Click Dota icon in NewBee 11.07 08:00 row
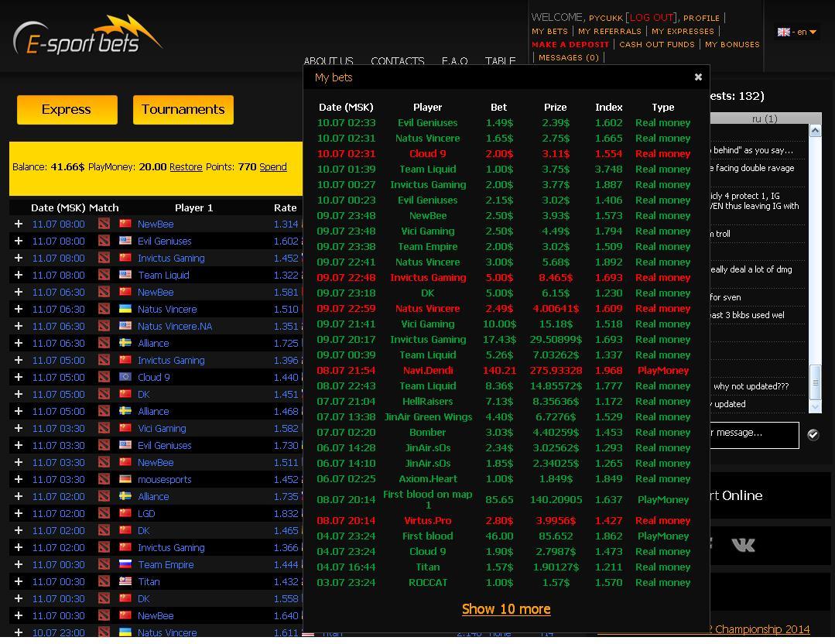Viewport: 835px width, 644px height. 104,224
